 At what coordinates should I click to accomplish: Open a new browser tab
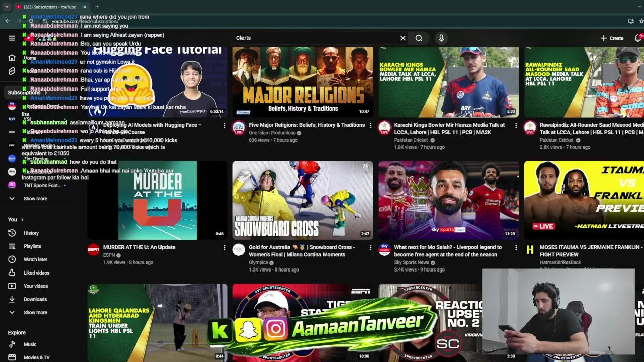(97, 7)
